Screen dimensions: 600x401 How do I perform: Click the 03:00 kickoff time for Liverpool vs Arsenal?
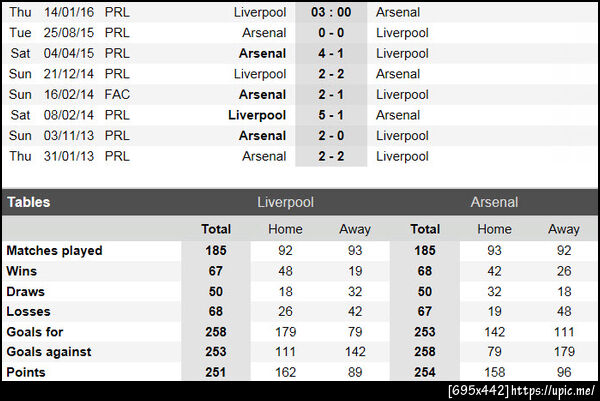pos(330,13)
